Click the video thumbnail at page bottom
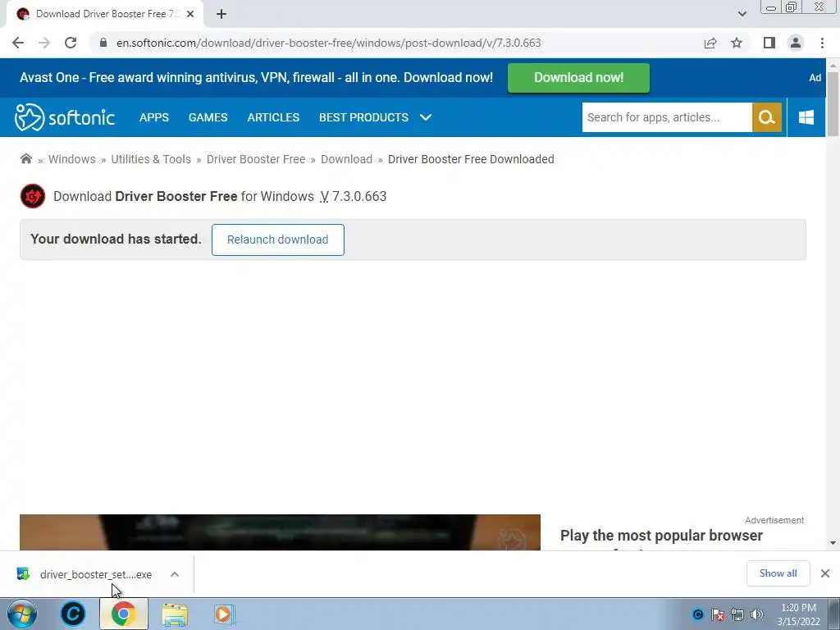This screenshot has width=840, height=630. tap(280, 532)
